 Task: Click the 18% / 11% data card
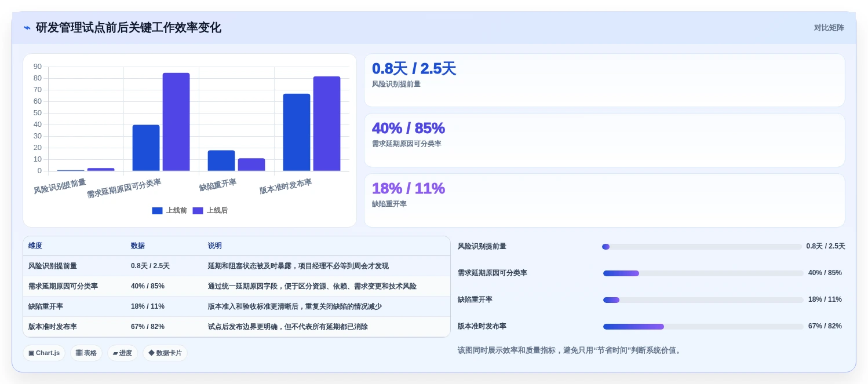604,200
